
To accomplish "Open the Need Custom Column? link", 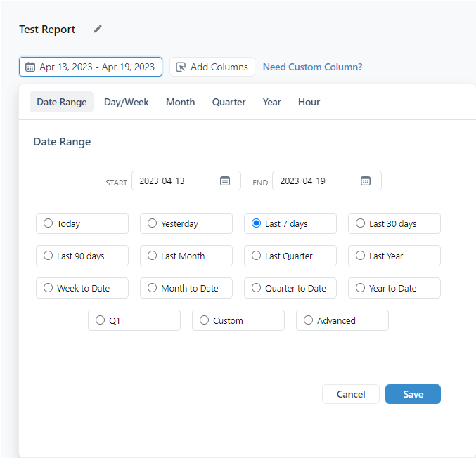I will pos(312,67).
